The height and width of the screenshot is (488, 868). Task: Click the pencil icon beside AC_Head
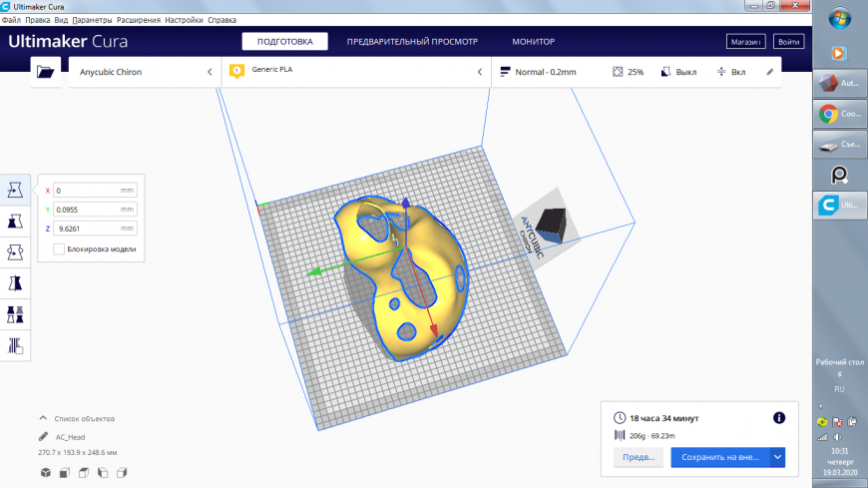tap(43, 436)
